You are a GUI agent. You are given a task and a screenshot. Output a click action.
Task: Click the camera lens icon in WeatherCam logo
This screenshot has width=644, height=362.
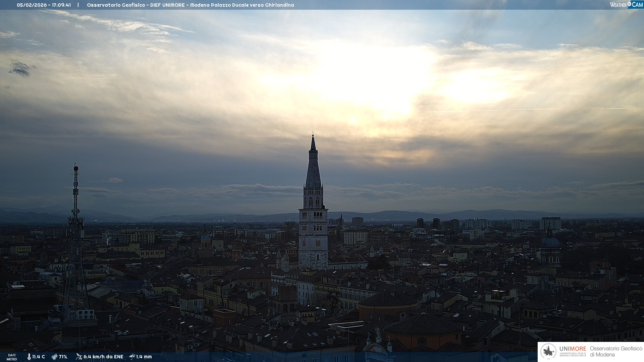click(x=629, y=4)
